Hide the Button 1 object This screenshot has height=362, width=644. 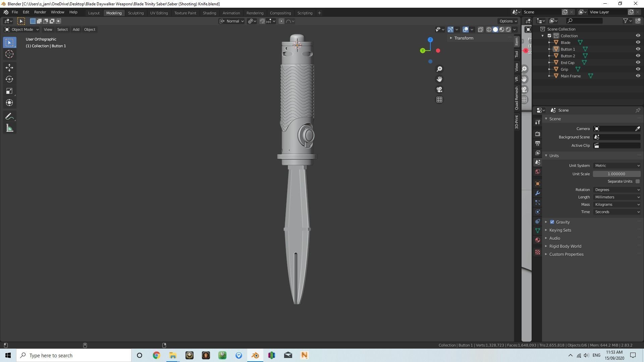638,49
